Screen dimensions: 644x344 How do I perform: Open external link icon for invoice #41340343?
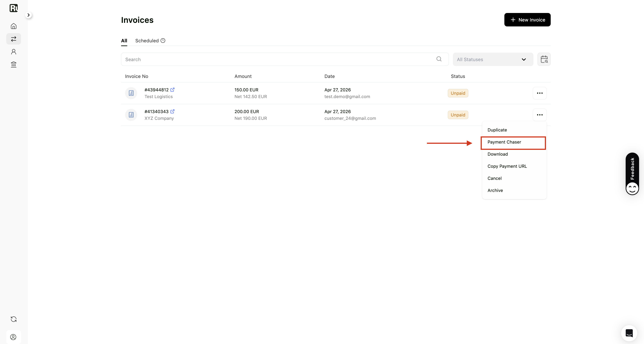(173, 111)
